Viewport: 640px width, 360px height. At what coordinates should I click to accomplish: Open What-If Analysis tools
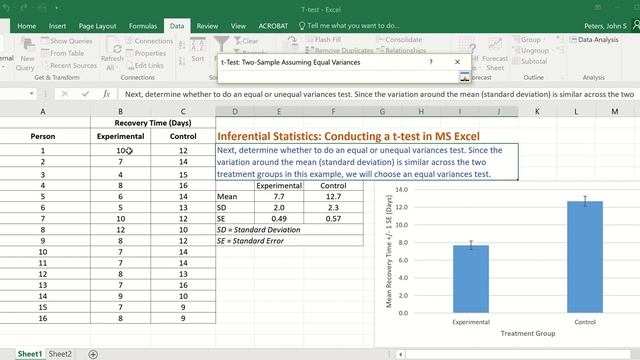click(467, 46)
